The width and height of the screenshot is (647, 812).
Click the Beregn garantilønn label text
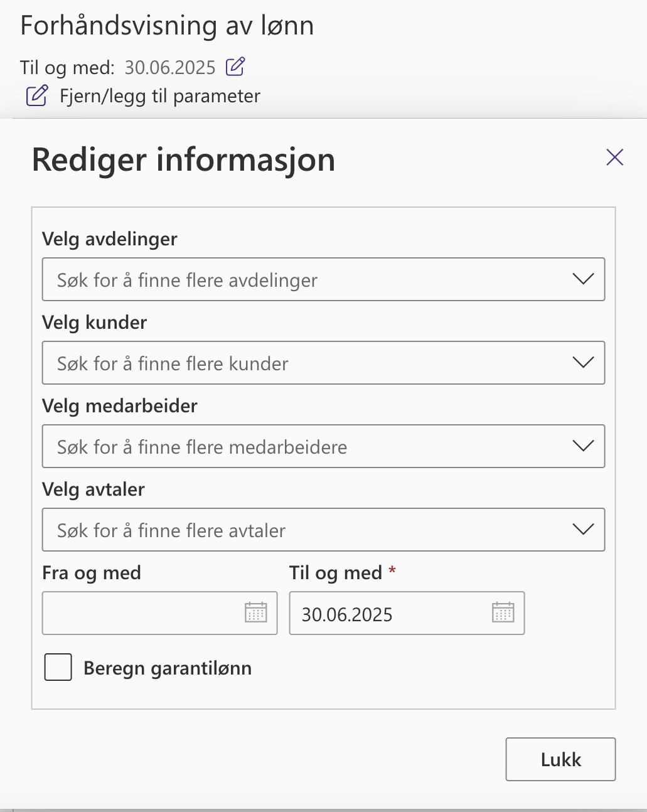pos(168,668)
